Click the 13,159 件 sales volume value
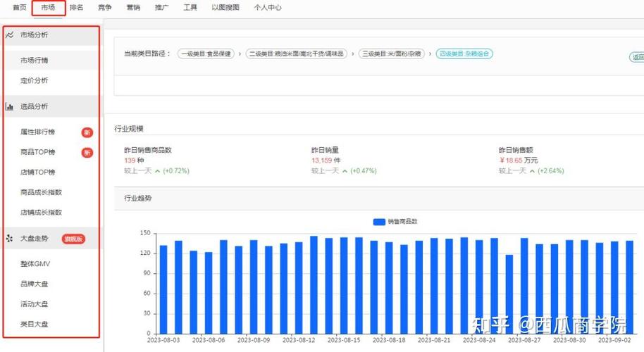This screenshot has width=644, height=352. pyautogui.click(x=326, y=161)
